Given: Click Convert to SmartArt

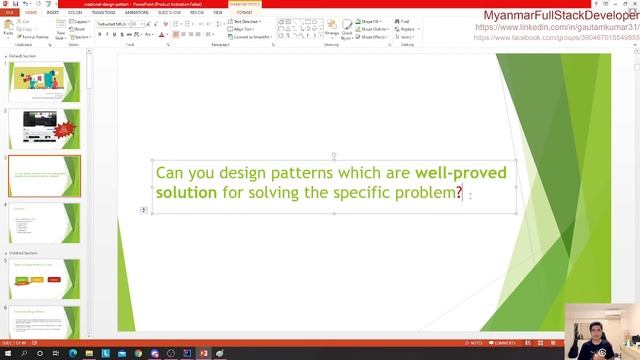Looking at the screenshot, I should point(250,37).
